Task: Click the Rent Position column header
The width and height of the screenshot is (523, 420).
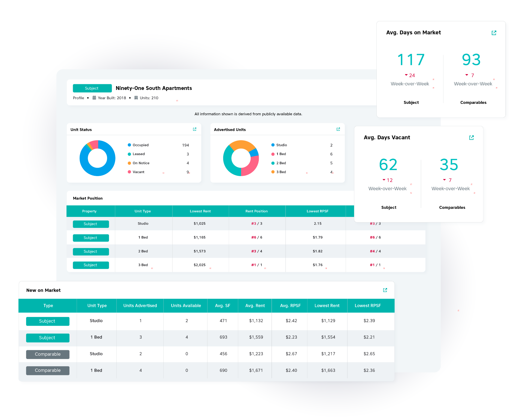Action: (256, 211)
